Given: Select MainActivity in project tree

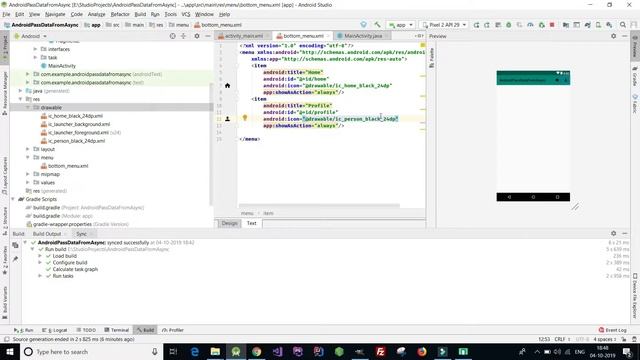Looking at the screenshot, I should (58, 66).
